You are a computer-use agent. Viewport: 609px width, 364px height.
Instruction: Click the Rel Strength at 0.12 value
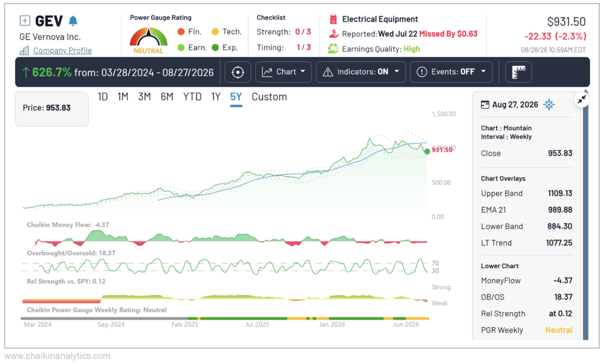click(x=560, y=313)
